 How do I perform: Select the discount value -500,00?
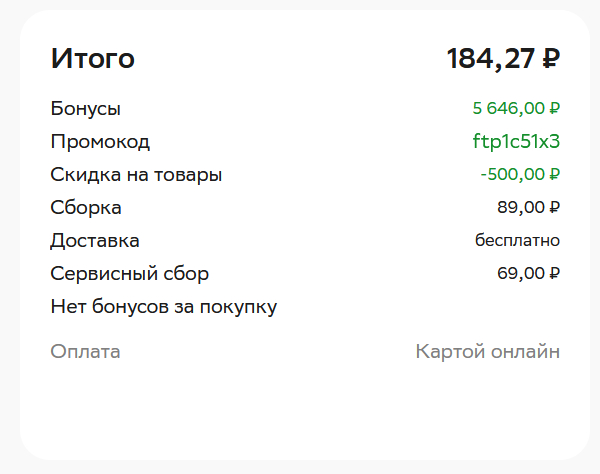513,174
